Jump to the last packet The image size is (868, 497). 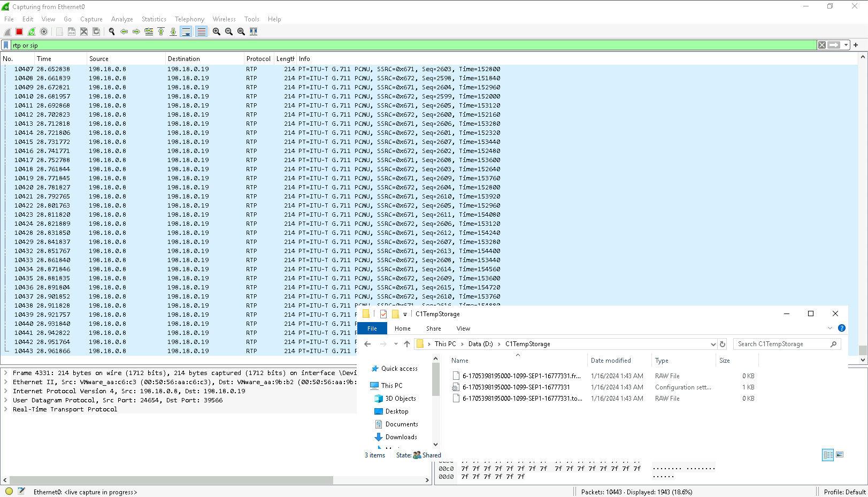(x=173, y=32)
